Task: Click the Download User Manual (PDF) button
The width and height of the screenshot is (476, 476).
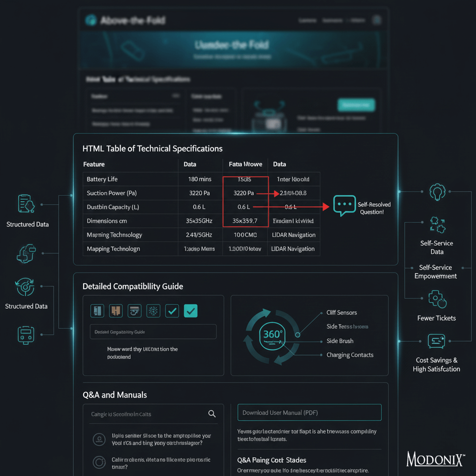Action: pos(309,412)
